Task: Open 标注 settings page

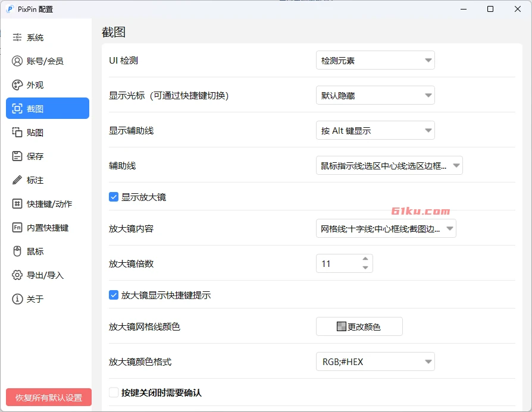Action: point(48,180)
